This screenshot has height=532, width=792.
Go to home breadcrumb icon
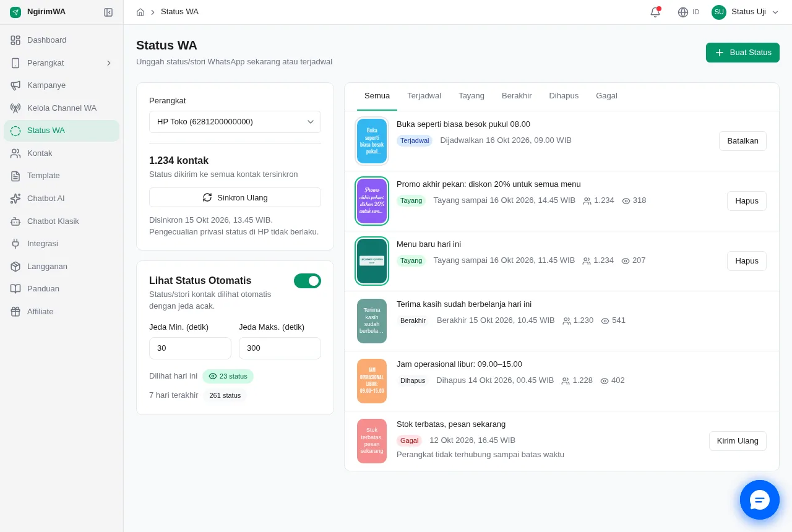point(140,12)
